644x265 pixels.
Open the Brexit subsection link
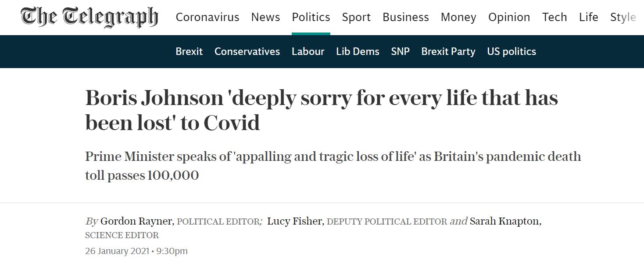189,51
